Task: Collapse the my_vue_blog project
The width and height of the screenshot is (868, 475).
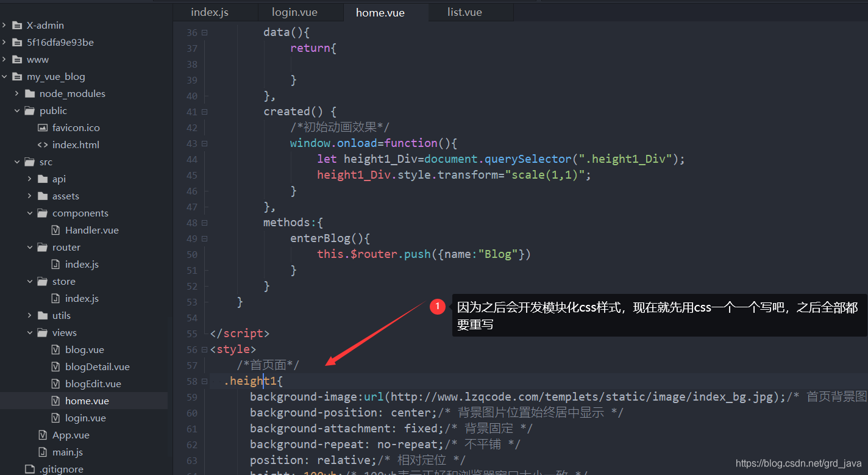Action: click(4, 77)
